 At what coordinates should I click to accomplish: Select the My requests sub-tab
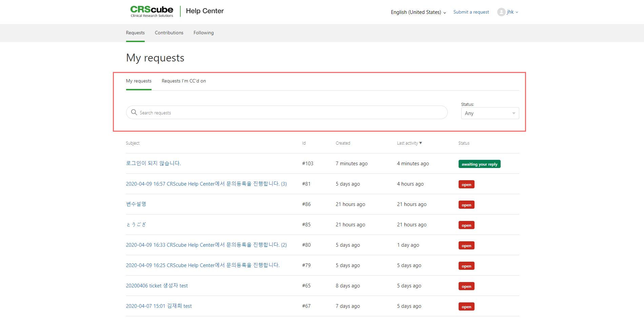139,81
